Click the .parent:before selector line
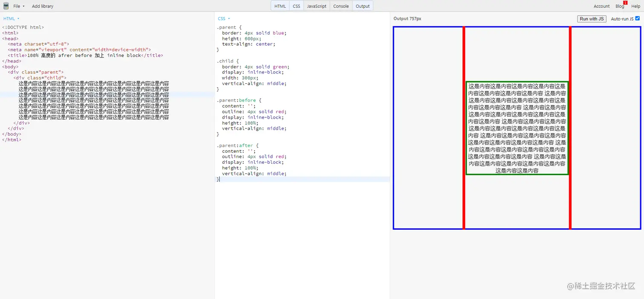 tap(239, 100)
